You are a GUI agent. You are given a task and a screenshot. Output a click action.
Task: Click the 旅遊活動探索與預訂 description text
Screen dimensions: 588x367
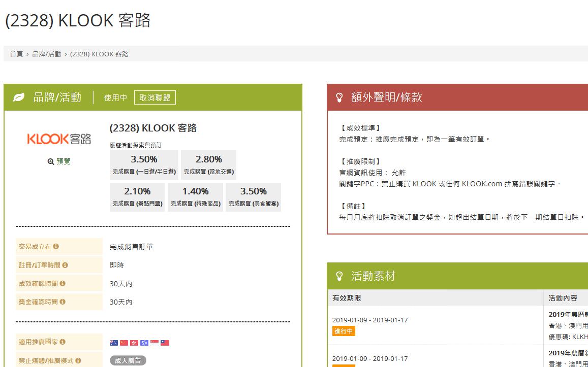[135, 145]
